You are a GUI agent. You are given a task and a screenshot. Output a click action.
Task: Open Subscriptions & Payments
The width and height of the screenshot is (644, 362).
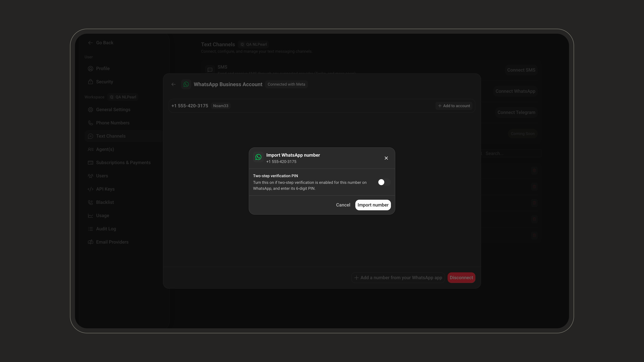tap(123, 163)
